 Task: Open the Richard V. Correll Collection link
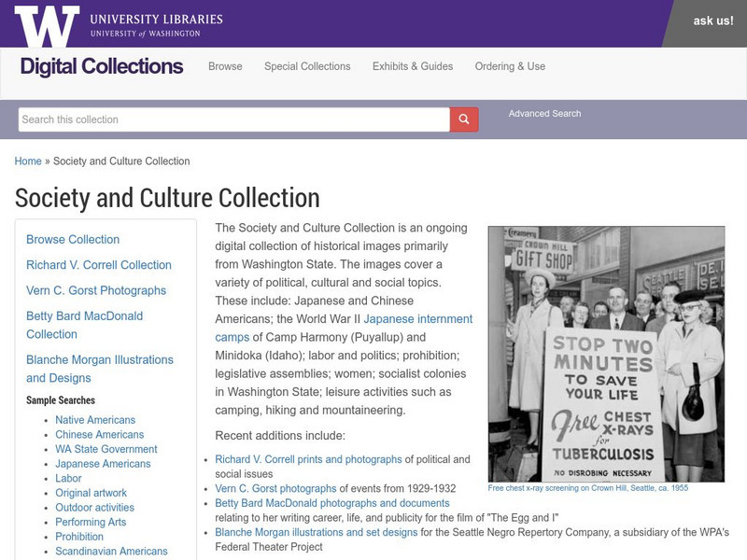99,265
